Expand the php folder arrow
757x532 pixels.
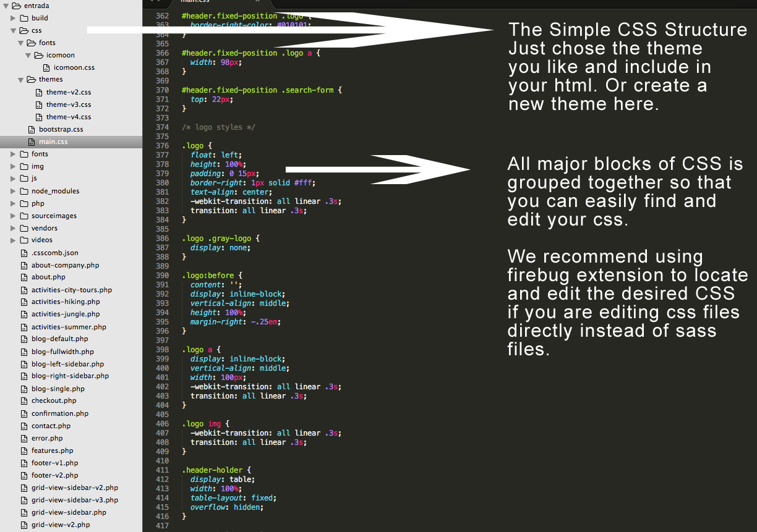pyautogui.click(x=13, y=203)
